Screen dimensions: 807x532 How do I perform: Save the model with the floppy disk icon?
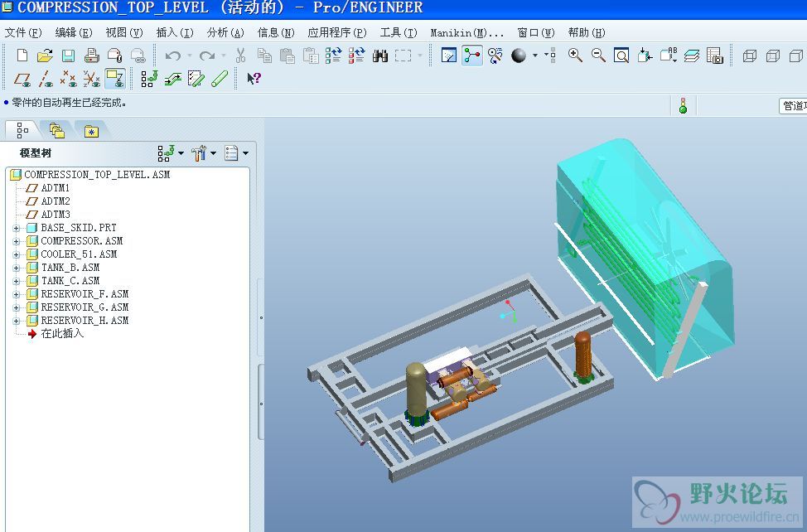click(68, 55)
